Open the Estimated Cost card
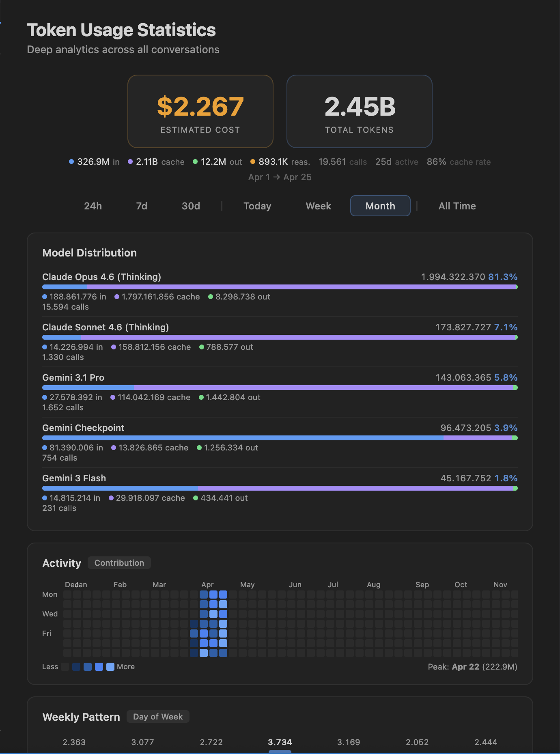560x754 pixels. tap(200, 111)
